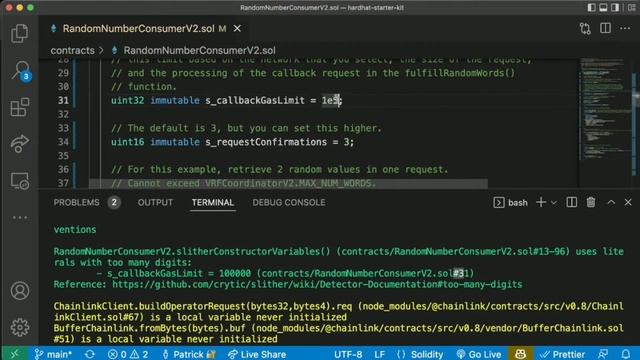Toggle primary sidebar layout icon in title bar

click(591, 7)
